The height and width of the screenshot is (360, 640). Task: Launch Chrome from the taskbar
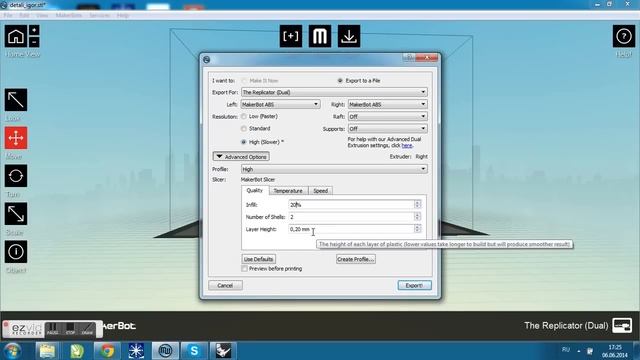click(x=107, y=351)
